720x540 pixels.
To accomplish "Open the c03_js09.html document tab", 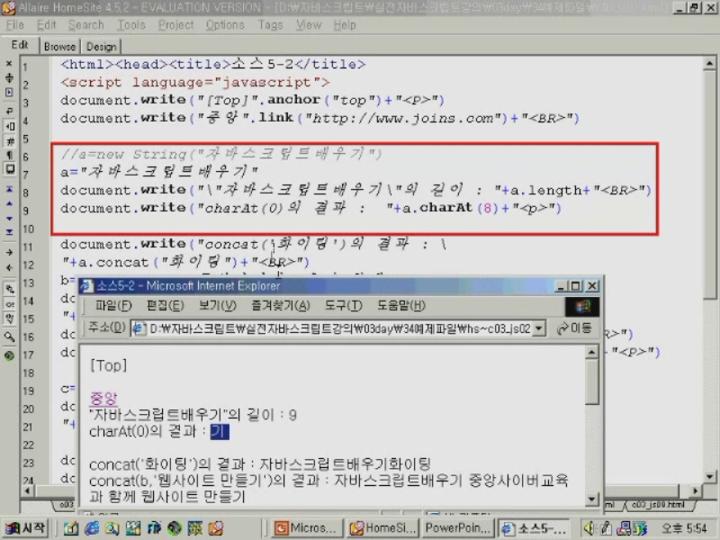I will [658, 505].
